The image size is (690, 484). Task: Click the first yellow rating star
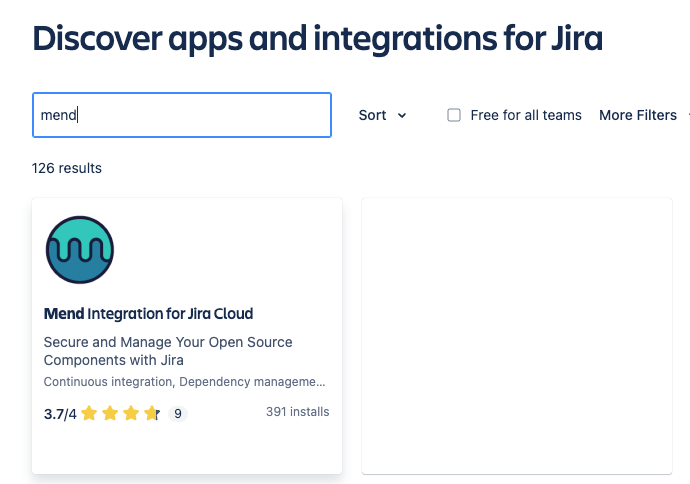point(89,413)
